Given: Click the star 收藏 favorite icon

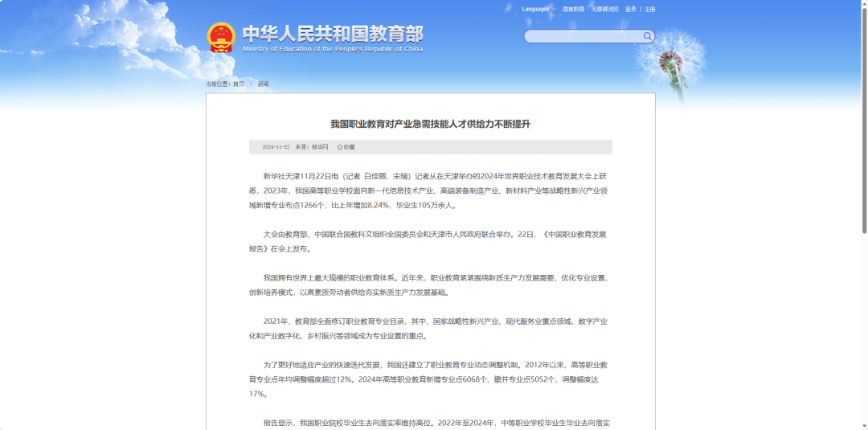Looking at the screenshot, I should [340, 147].
